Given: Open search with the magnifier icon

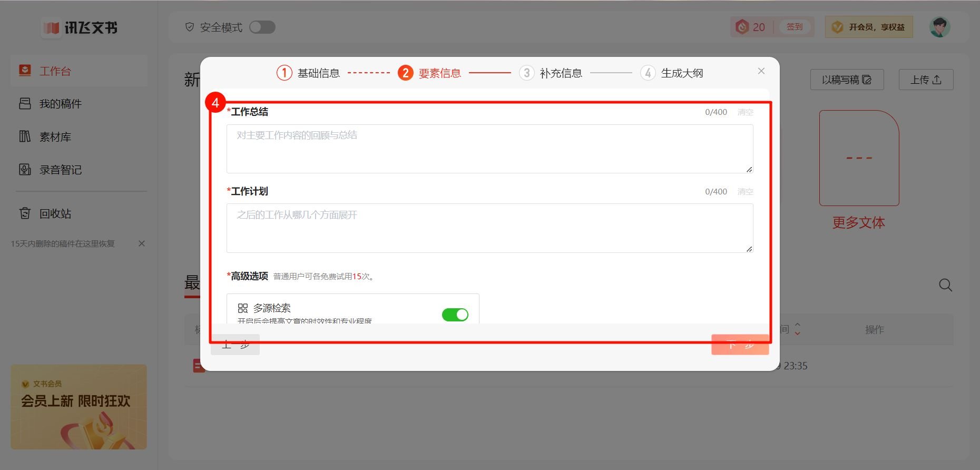Looking at the screenshot, I should point(946,285).
